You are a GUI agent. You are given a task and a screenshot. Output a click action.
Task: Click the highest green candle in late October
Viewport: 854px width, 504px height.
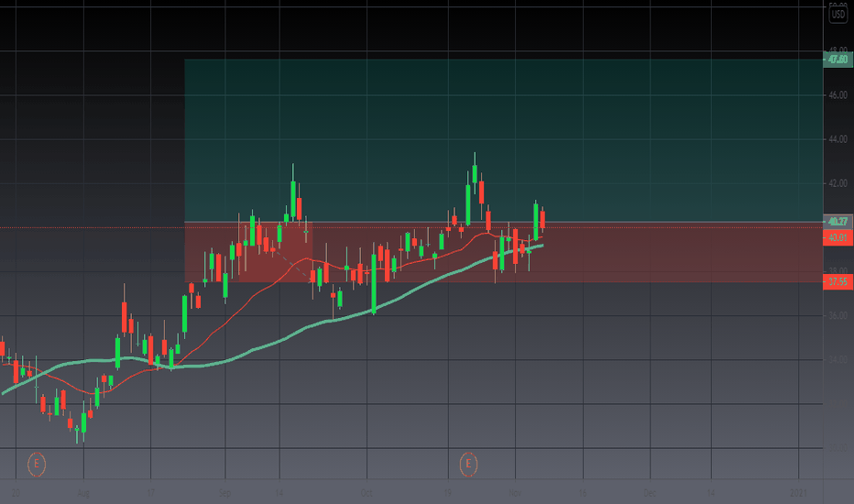(x=475, y=174)
